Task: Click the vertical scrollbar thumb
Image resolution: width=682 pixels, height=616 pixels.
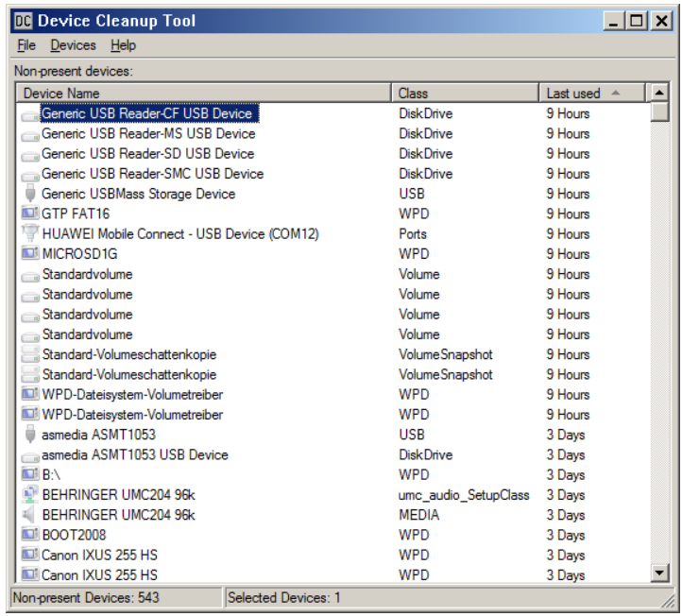Action: [x=659, y=111]
